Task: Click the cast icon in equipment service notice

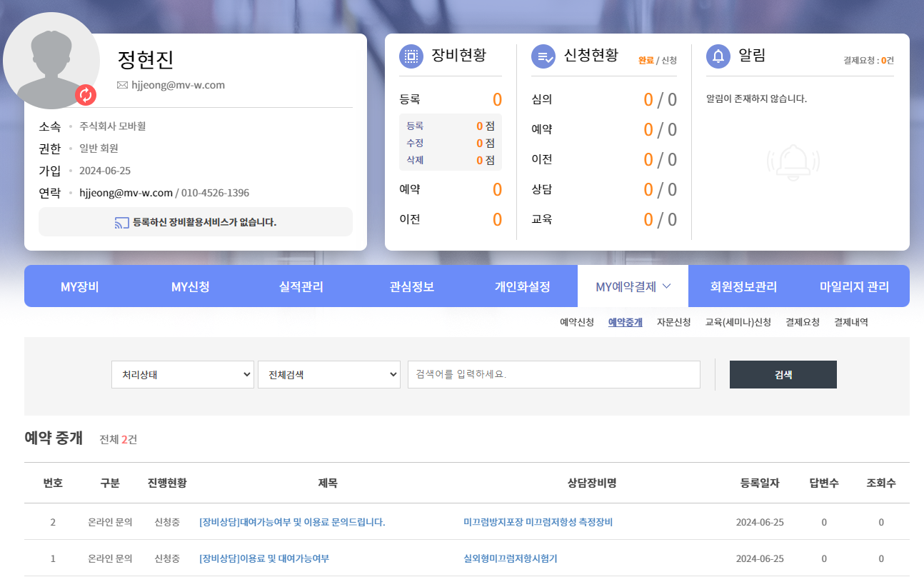Action: (x=121, y=223)
